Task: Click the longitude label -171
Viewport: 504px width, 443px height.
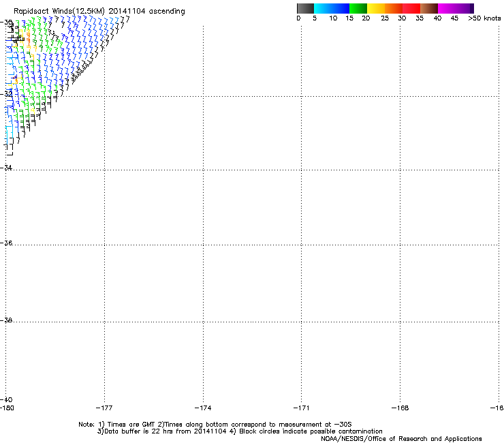Action: (x=301, y=408)
